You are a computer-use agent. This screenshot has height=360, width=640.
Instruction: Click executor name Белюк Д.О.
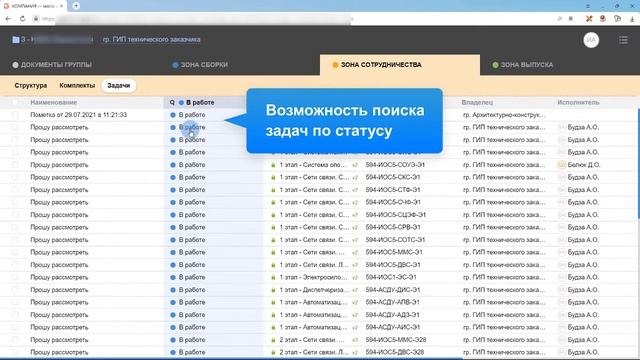[x=584, y=165]
